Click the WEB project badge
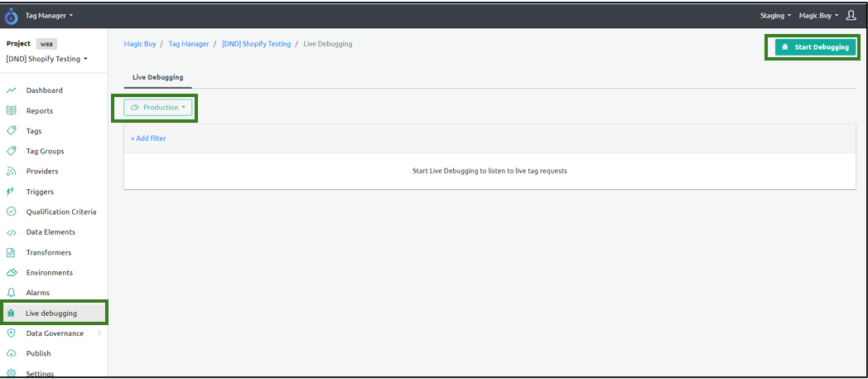This screenshot has width=868, height=379. [x=46, y=44]
